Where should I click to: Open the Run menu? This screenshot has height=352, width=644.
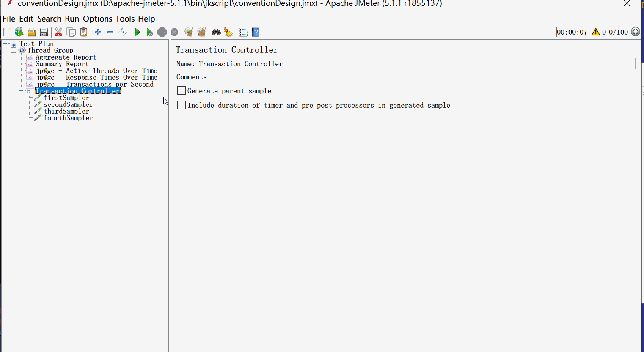pos(72,19)
